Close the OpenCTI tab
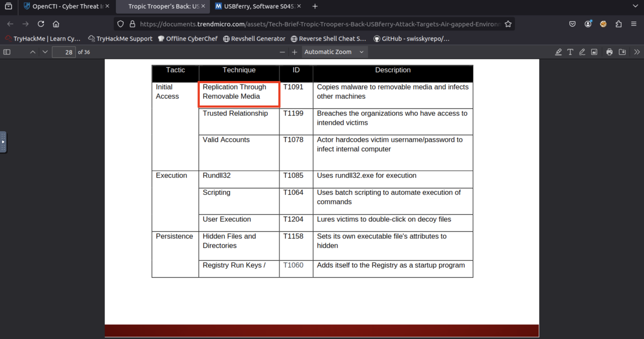The width and height of the screenshot is (644, 339). coord(107,6)
